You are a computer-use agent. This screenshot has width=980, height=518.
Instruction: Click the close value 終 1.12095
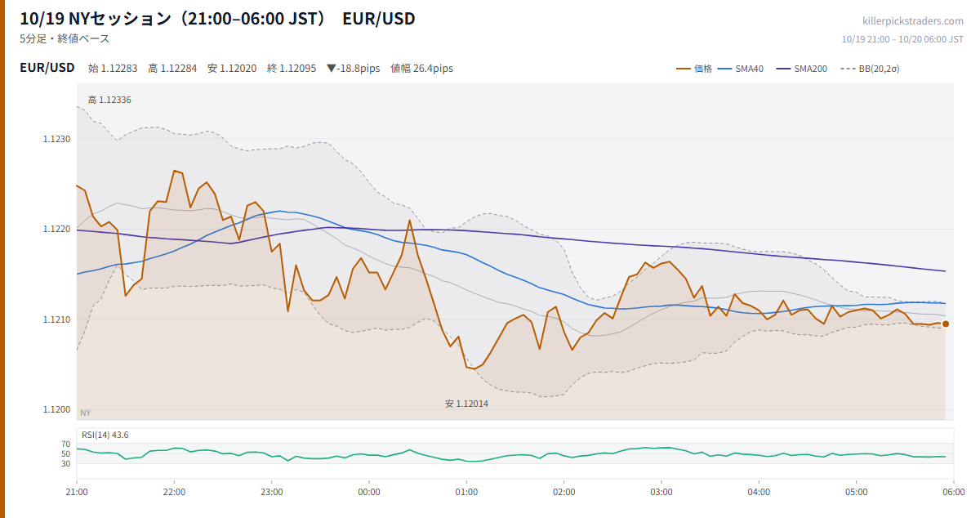(x=292, y=69)
